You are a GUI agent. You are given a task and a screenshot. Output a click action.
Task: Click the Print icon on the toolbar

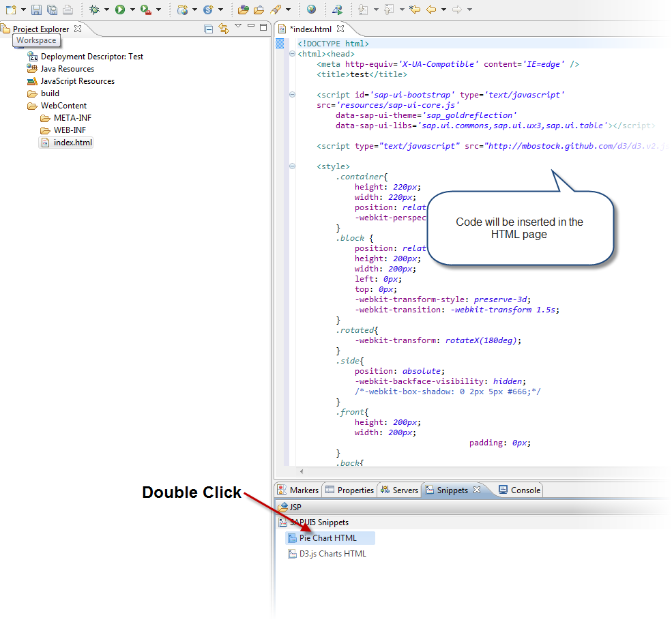click(67, 10)
